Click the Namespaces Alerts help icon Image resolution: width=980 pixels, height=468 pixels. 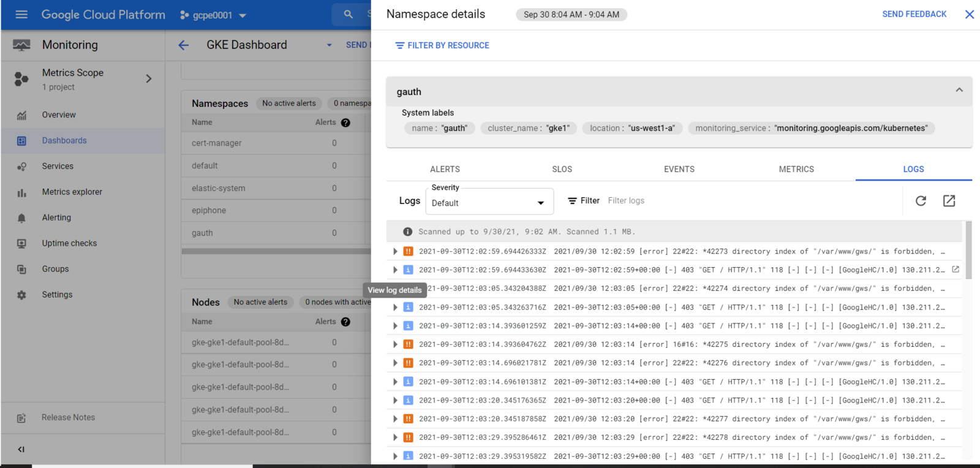(x=345, y=123)
